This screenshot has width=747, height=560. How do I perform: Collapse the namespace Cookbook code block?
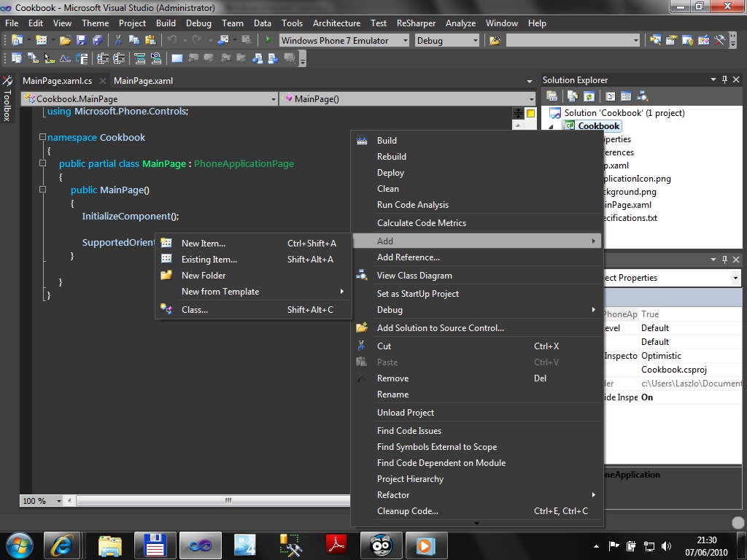click(42, 137)
